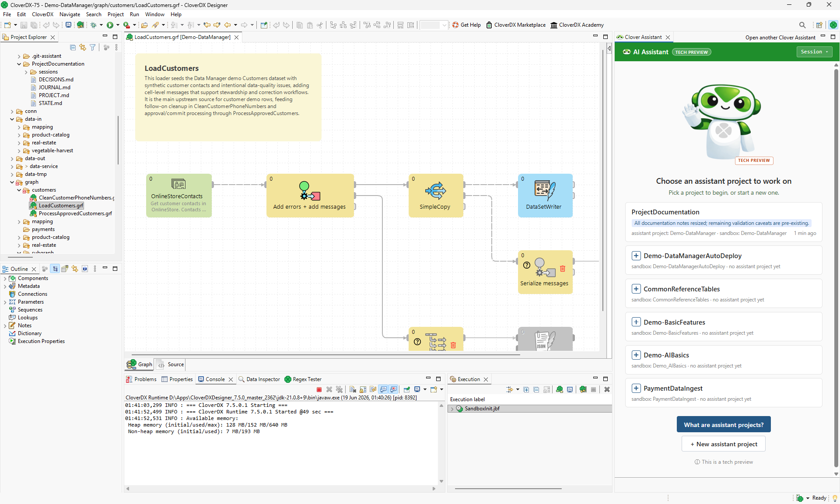Collapse the ProjectDocumentation folder
Screen dimensions: 840x504
[x=19, y=64]
